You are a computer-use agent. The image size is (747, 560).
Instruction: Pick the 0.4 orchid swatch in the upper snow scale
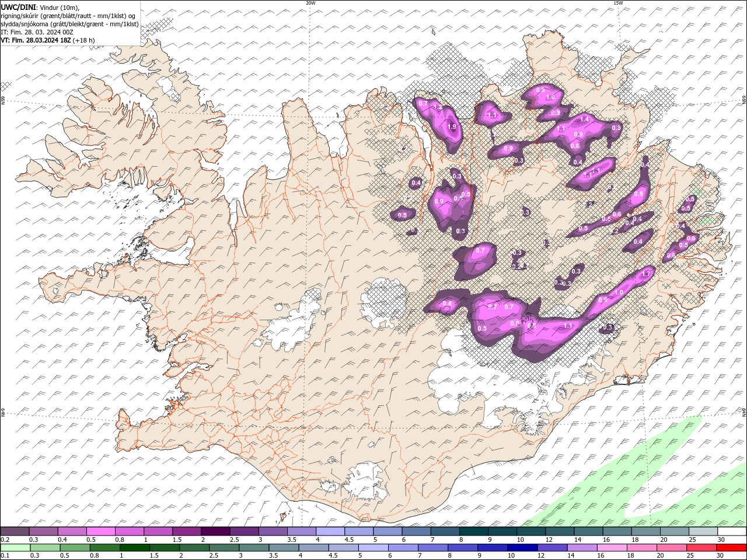72,531
